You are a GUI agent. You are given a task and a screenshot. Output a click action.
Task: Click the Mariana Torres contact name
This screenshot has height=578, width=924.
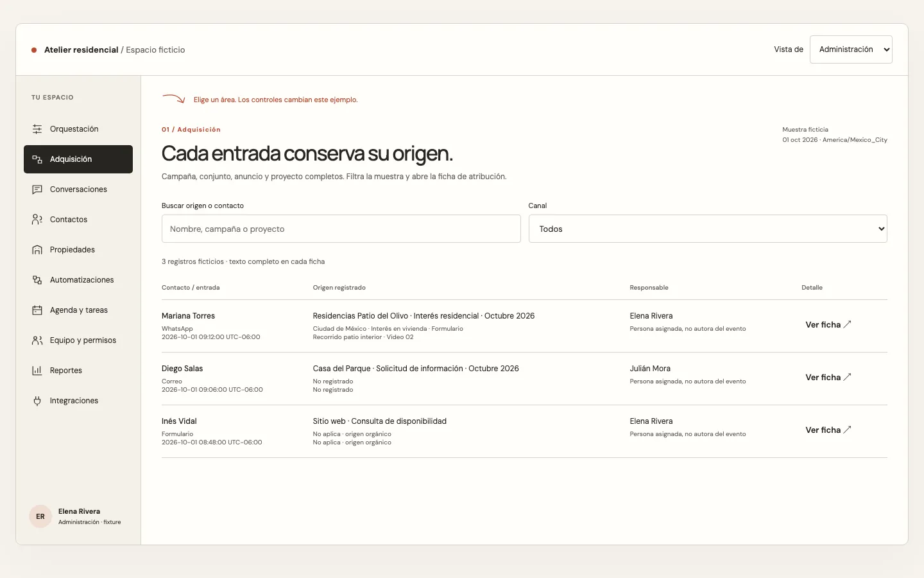coord(188,316)
